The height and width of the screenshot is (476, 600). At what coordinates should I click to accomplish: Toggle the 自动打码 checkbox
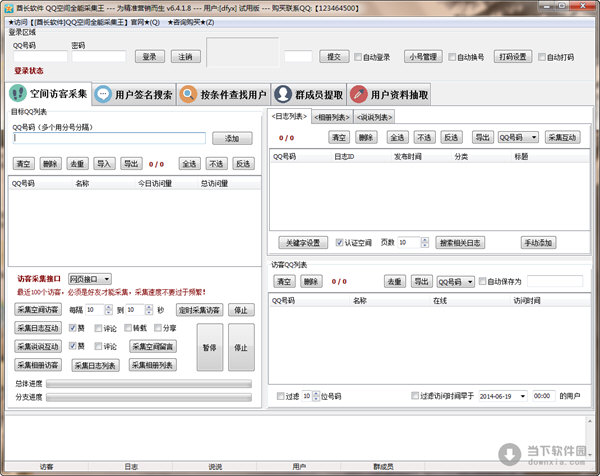[541, 57]
